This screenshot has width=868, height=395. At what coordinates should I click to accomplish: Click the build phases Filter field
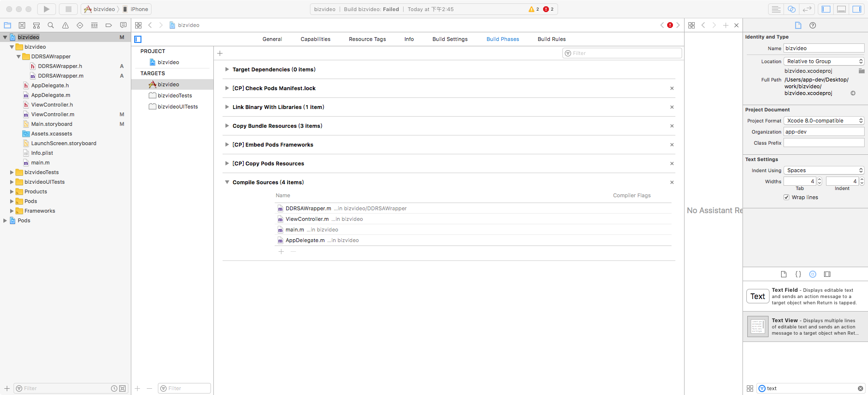622,53
